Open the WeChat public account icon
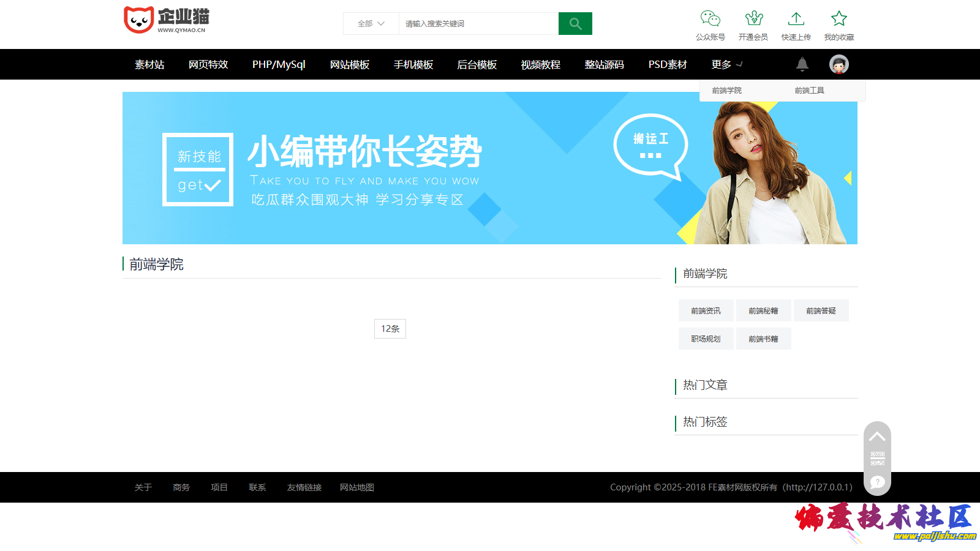980x551 pixels. click(x=710, y=19)
